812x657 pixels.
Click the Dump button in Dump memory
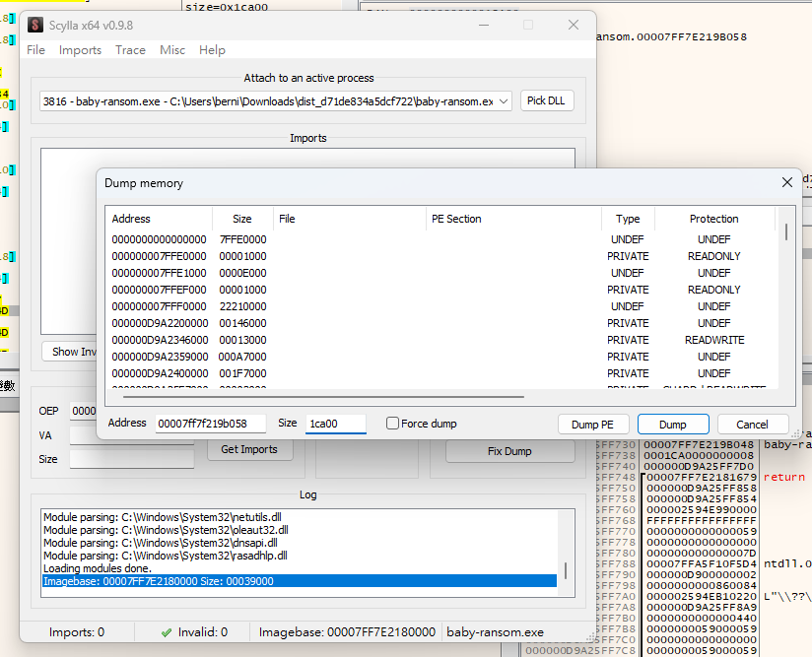click(673, 425)
